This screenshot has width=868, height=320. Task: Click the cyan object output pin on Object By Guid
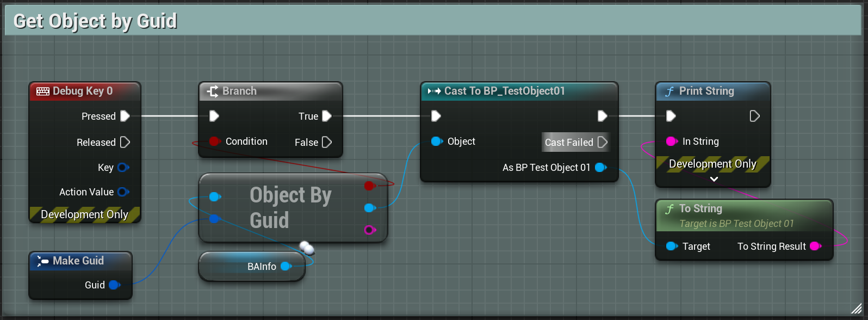[370, 207]
